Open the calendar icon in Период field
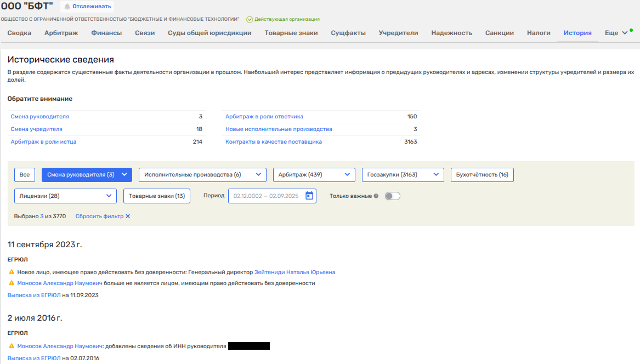Image resolution: width=640 pixels, height=364 pixels. click(309, 196)
